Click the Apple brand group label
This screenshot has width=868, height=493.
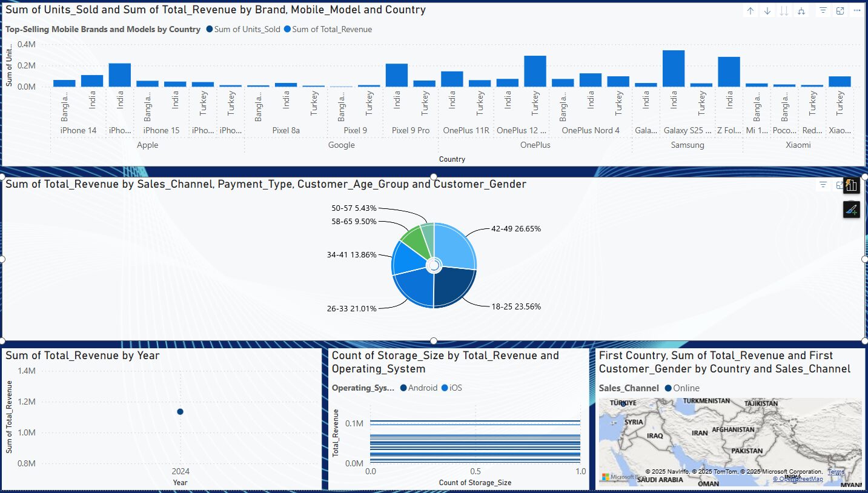147,145
